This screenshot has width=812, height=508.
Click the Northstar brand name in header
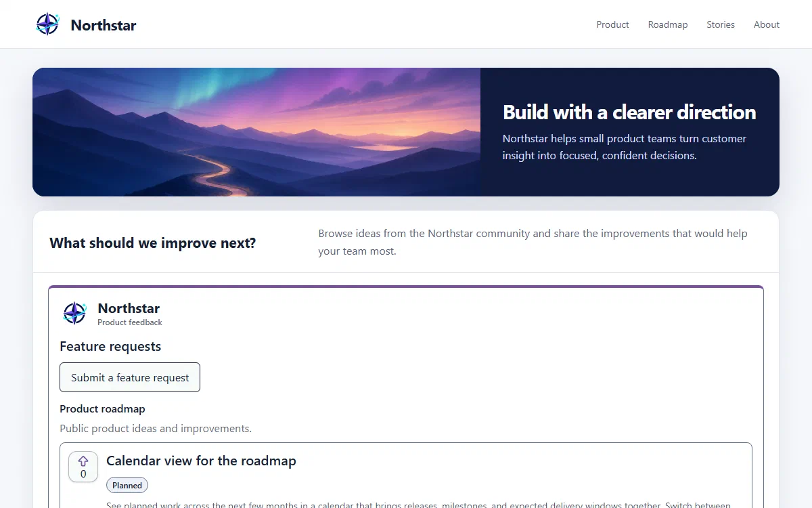pyautogui.click(x=104, y=25)
